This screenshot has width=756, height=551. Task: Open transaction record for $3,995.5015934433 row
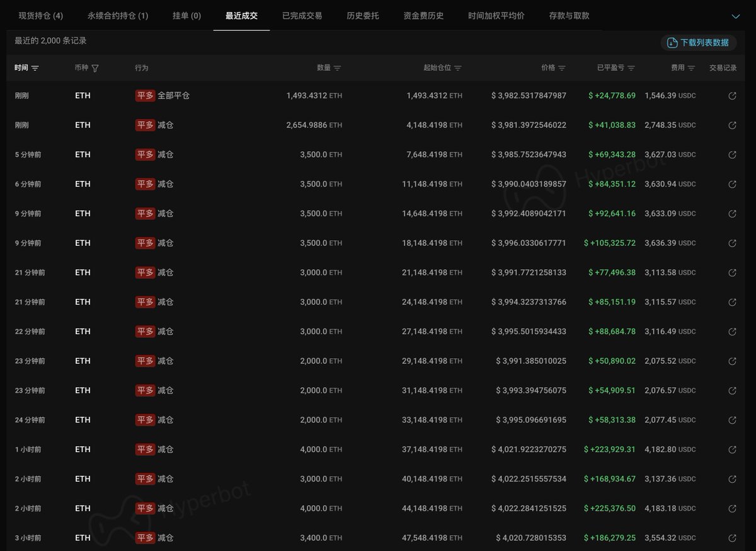(x=732, y=332)
